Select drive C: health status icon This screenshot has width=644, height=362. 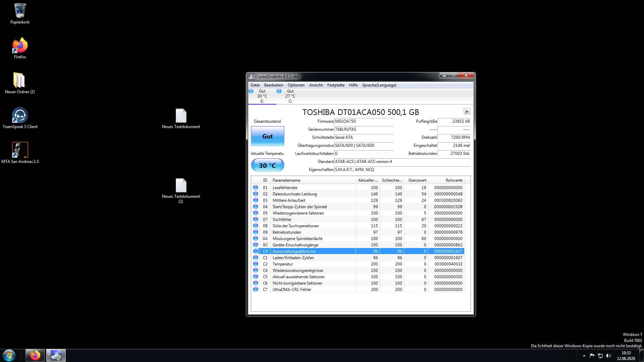(x=279, y=91)
